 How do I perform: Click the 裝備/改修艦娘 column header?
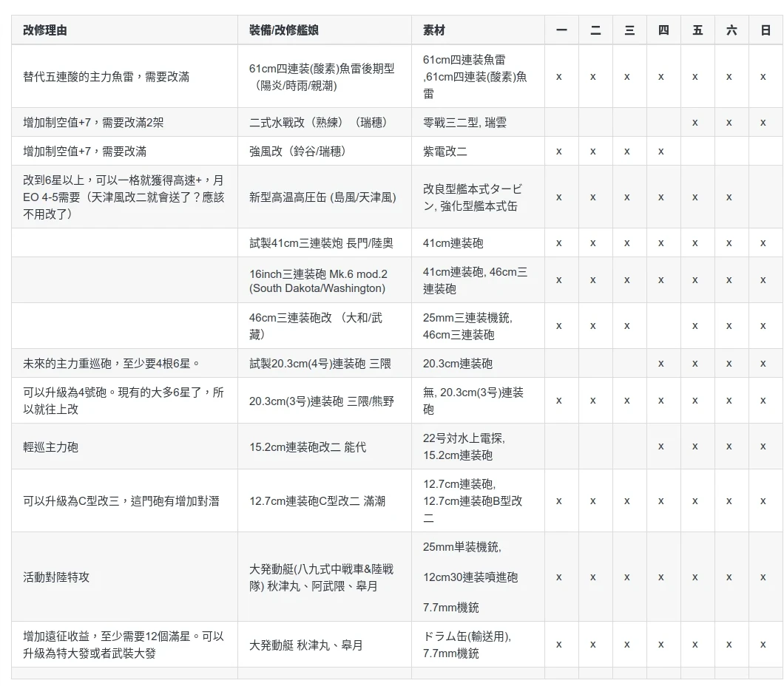point(284,30)
